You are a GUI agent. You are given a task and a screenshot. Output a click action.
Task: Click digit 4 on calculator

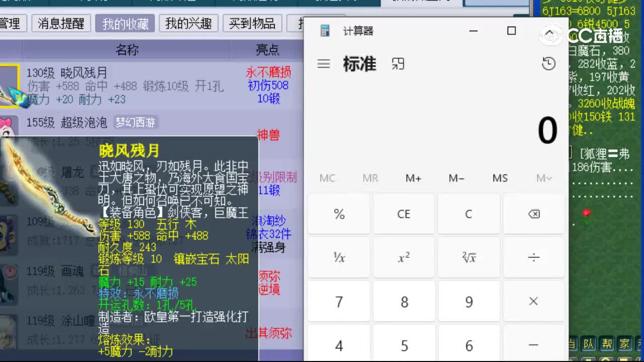tap(339, 344)
